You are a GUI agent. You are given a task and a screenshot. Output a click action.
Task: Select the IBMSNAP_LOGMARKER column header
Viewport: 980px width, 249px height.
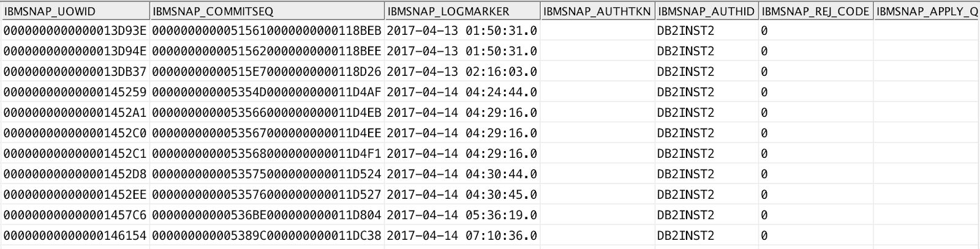click(x=462, y=12)
